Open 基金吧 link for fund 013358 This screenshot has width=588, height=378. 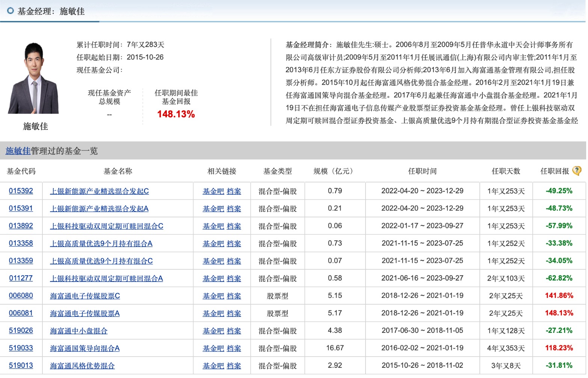point(213,243)
